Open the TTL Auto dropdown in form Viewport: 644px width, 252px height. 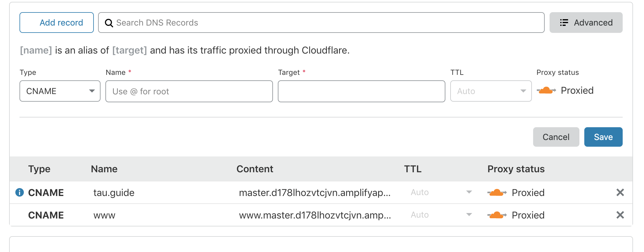tap(491, 91)
